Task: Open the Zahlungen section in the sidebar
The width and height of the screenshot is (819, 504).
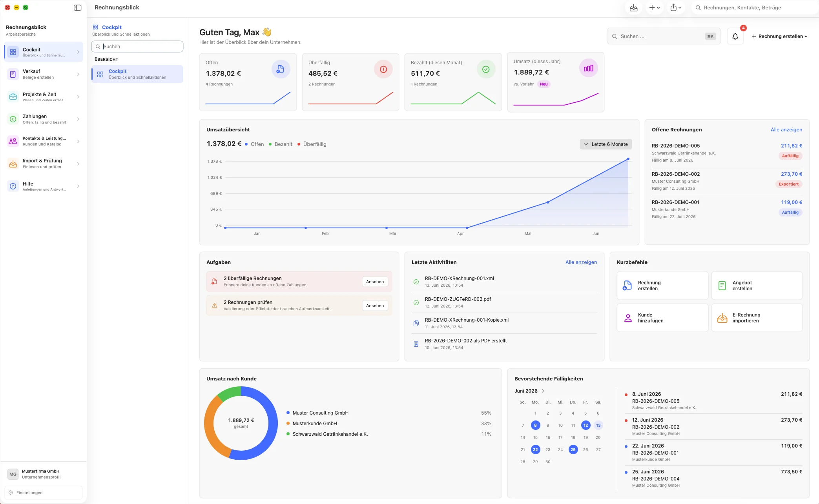Action: pyautogui.click(x=44, y=119)
